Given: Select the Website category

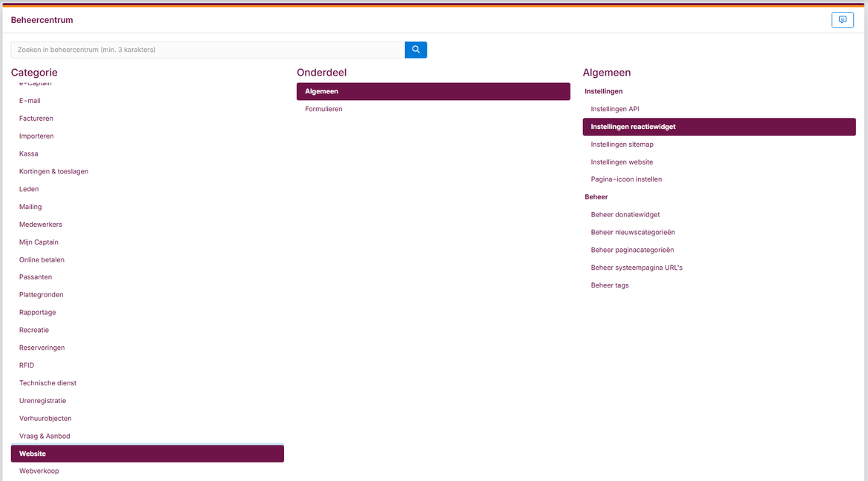Looking at the screenshot, I should click(33, 453).
